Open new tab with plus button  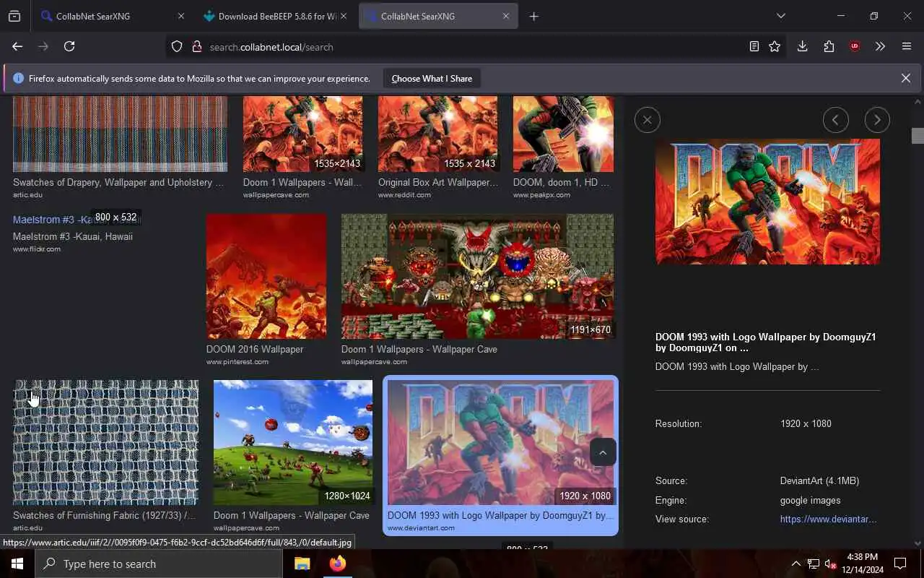pyautogui.click(x=534, y=16)
